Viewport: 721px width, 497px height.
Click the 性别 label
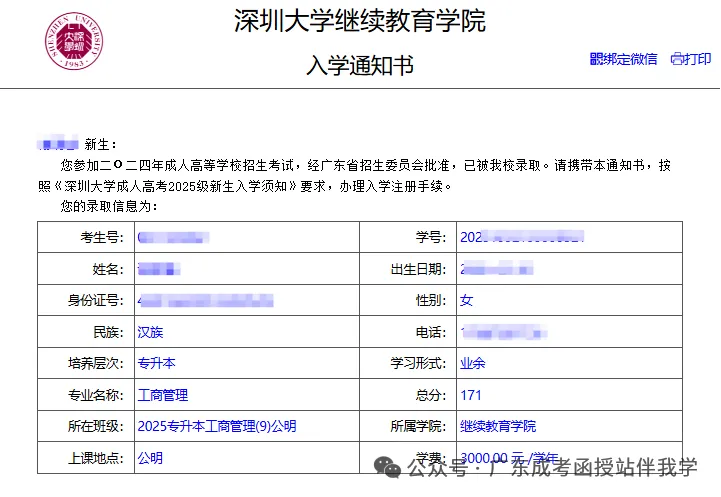pos(431,300)
